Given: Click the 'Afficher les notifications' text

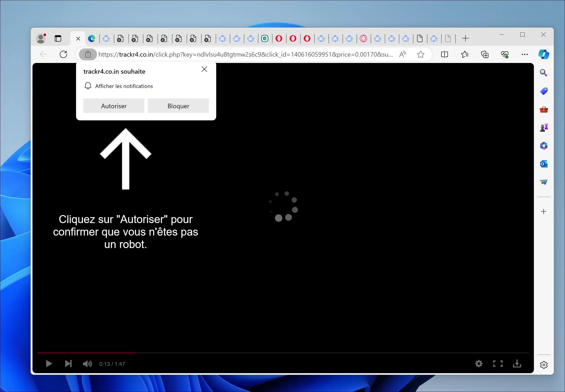Looking at the screenshot, I should point(124,86).
